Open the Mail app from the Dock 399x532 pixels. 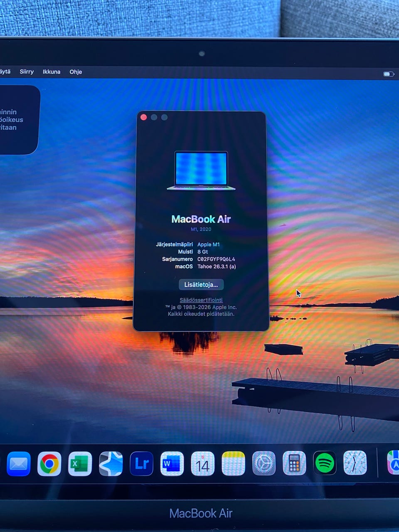tap(18, 463)
